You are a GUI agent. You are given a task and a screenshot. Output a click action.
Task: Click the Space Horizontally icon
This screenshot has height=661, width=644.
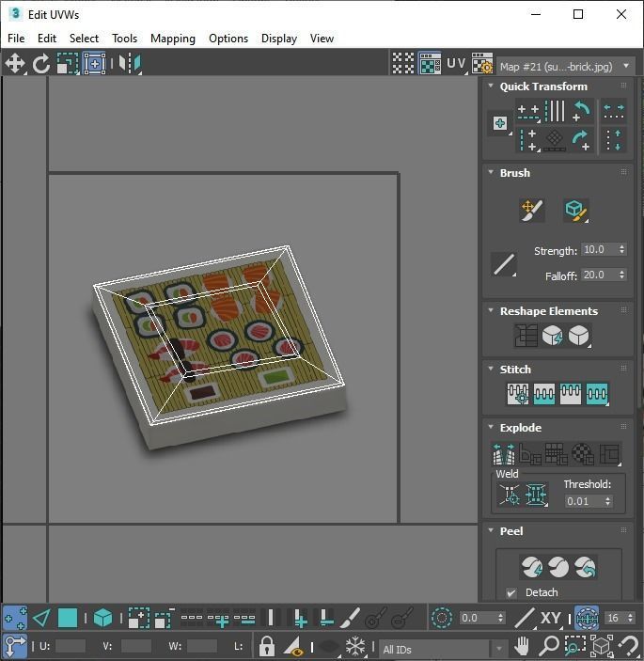(614, 112)
